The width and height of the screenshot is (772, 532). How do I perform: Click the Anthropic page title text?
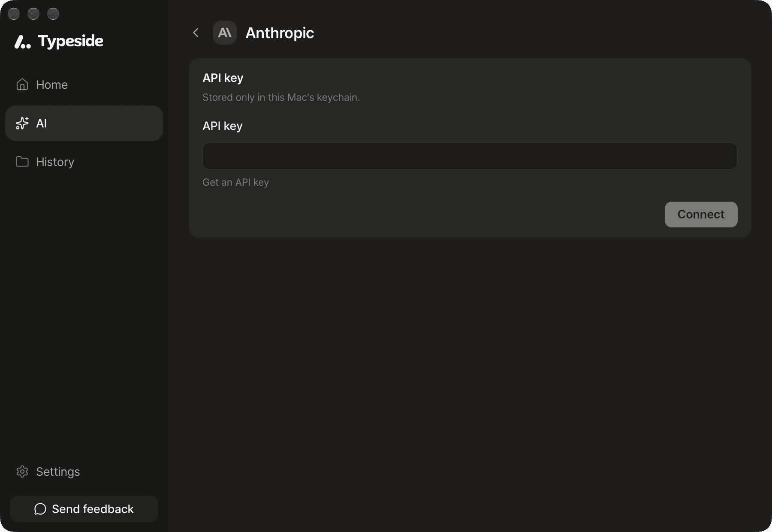click(280, 33)
